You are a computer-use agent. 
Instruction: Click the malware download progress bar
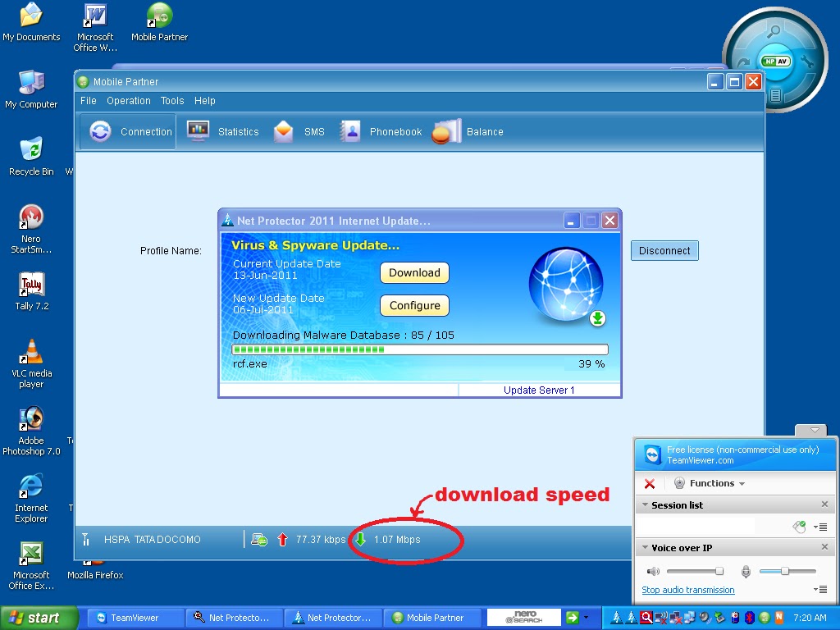tap(420, 349)
